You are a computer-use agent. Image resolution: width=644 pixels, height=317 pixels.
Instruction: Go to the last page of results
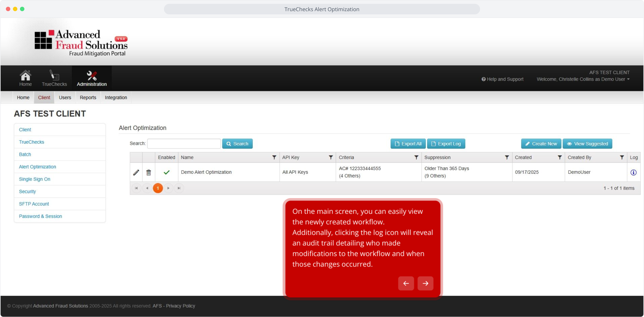click(x=179, y=188)
